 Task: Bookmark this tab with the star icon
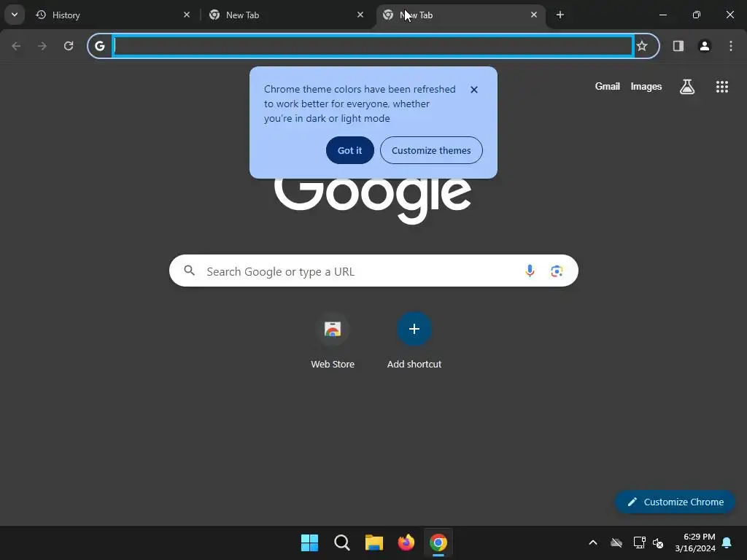pyautogui.click(x=642, y=46)
